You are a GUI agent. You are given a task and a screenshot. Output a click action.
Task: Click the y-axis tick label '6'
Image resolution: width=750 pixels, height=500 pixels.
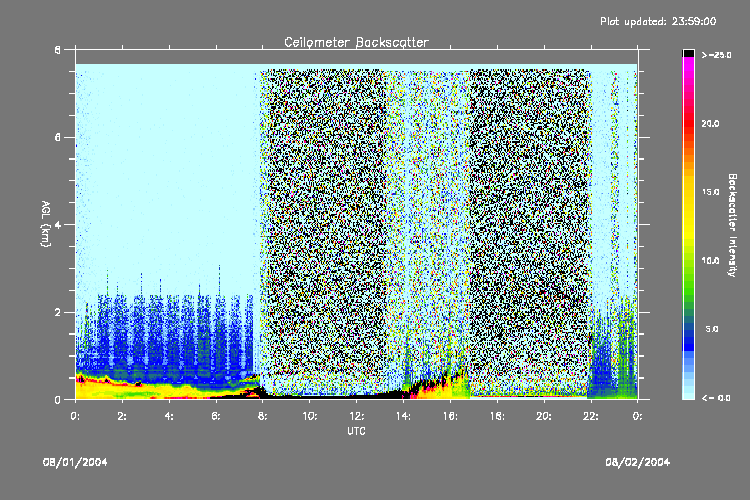58,137
